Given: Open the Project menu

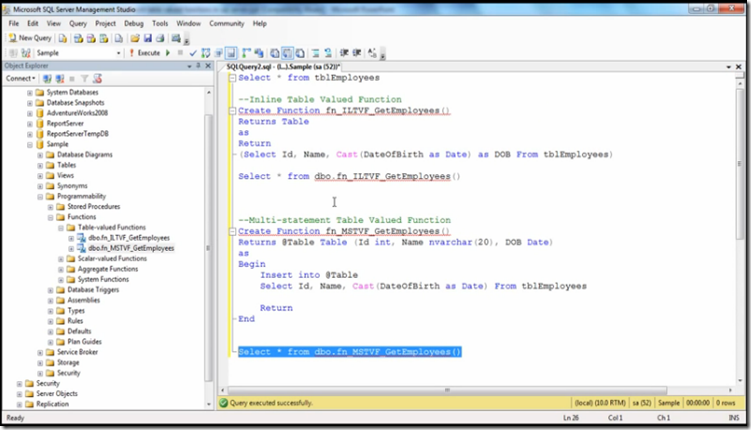Looking at the screenshot, I should tap(105, 23).
